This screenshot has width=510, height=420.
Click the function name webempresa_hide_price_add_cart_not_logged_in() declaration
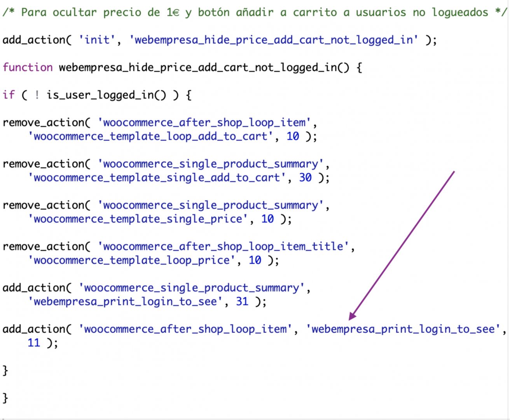[x=204, y=68]
